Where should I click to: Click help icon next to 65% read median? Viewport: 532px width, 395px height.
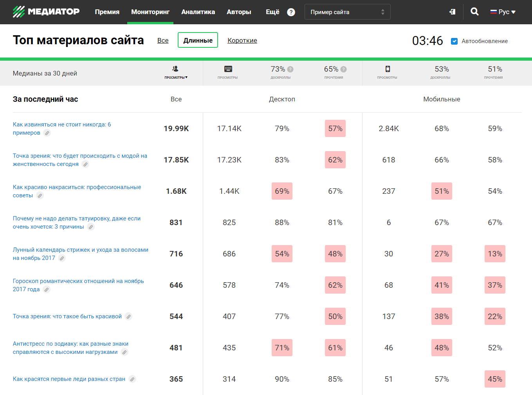click(x=344, y=69)
